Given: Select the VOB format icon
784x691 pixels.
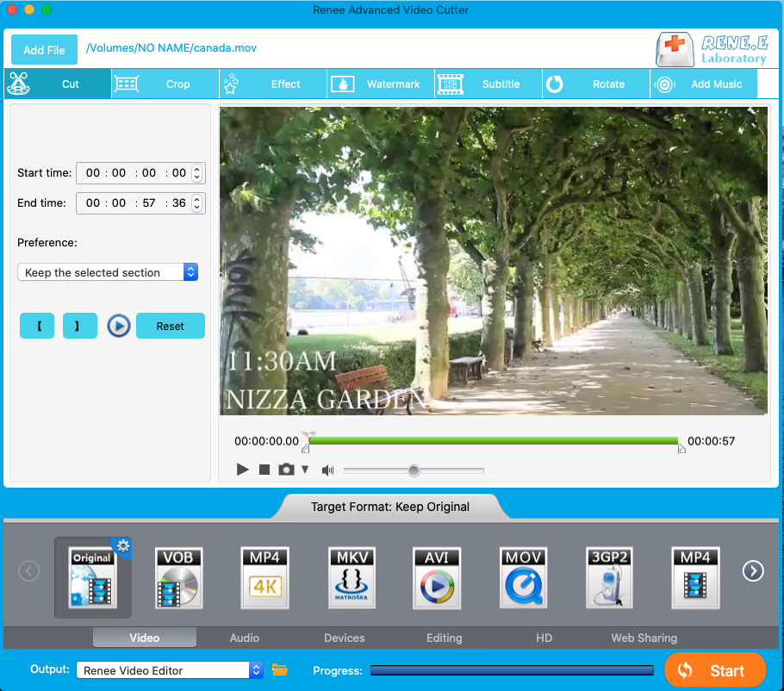Looking at the screenshot, I should 178,577.
